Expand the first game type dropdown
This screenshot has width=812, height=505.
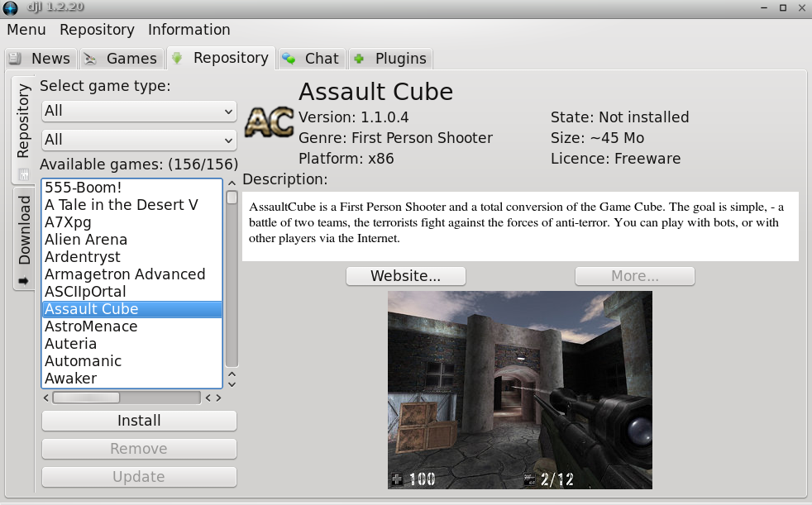[x=139, y=111]
